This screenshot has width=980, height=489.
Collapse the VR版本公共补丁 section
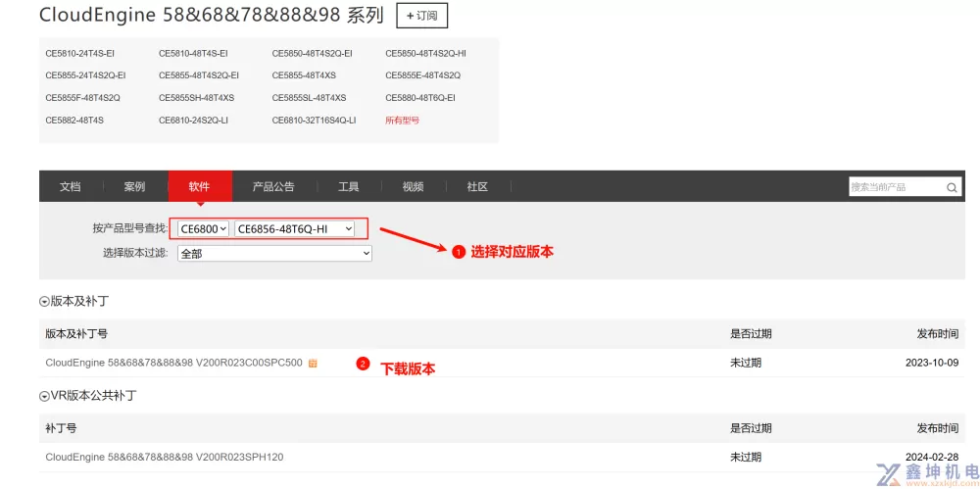point(44,396)
